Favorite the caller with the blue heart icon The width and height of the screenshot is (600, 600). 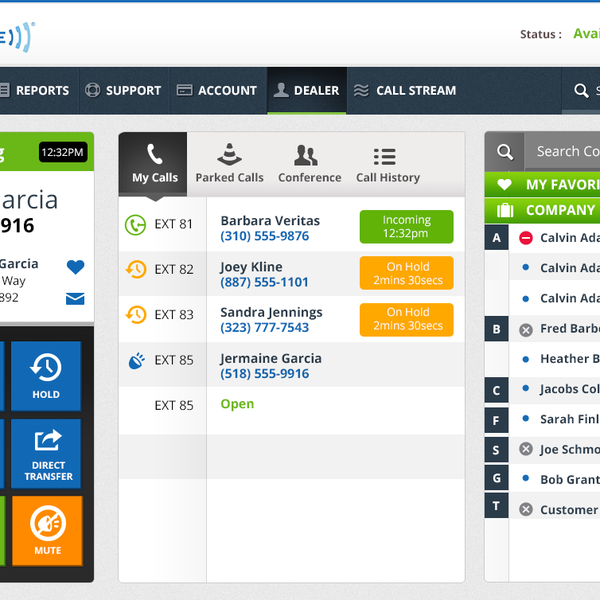(x=75, y=267)
